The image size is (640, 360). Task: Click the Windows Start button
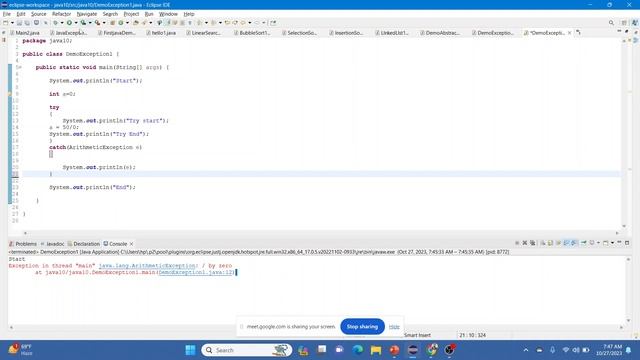click(190, 350)
